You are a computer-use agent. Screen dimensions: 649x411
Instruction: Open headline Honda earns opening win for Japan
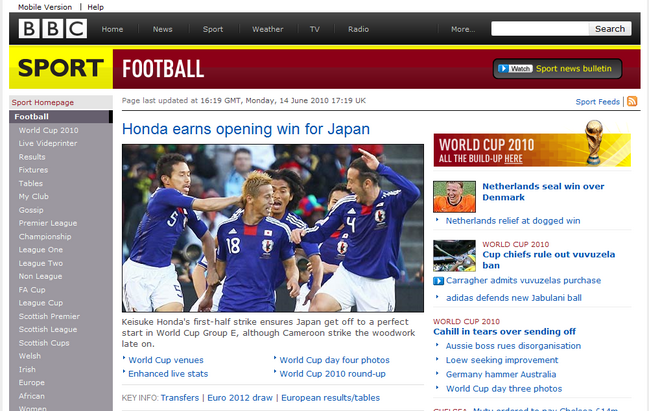(x=246, y=129)
